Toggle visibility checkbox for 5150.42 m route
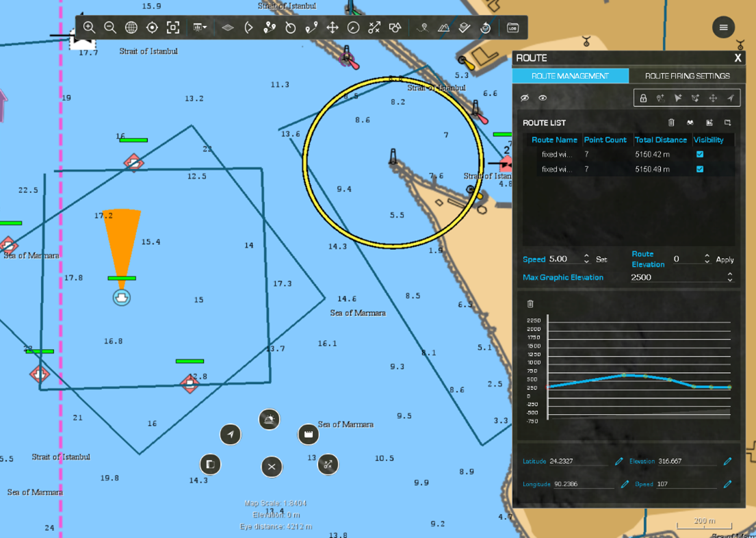The height and width of the screenshot is (538, 756). pyautogui.click(x=700, y=155)
